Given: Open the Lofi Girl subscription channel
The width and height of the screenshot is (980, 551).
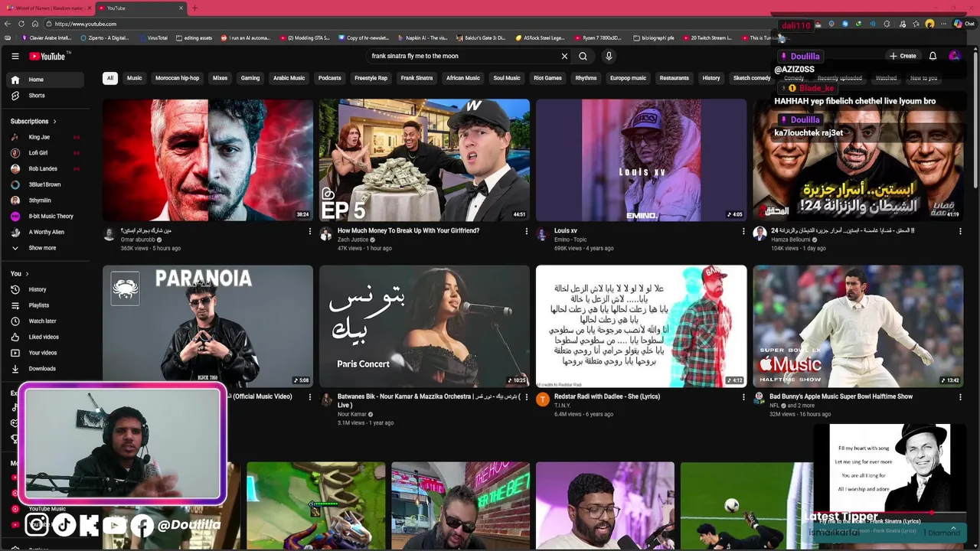Looking at the screenshot, I should (46, 153).
